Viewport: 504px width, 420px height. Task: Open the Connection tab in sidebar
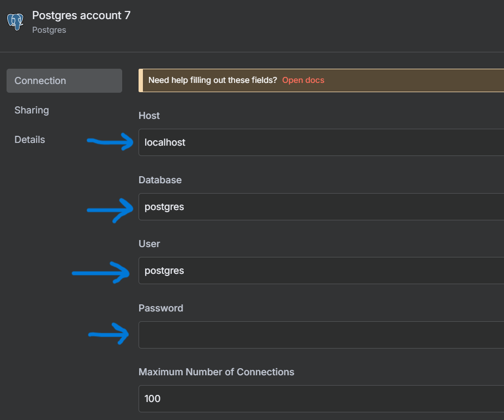click(x=64, y=81)
